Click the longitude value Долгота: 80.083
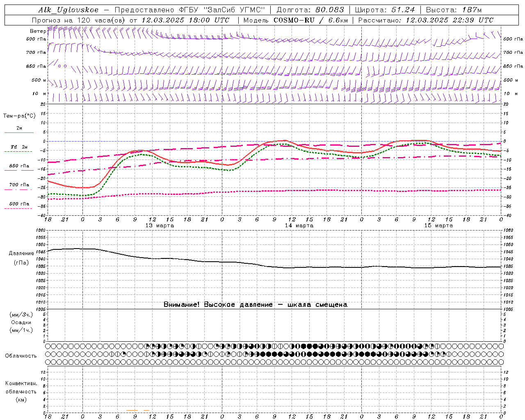The height and width of the screenshot is (420, 525). click(x=310, y=10)
